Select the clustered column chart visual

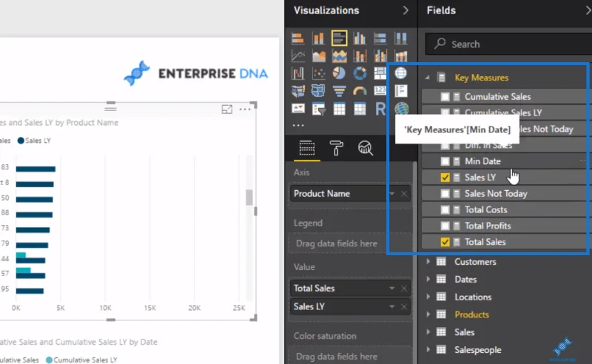(360, 38)
